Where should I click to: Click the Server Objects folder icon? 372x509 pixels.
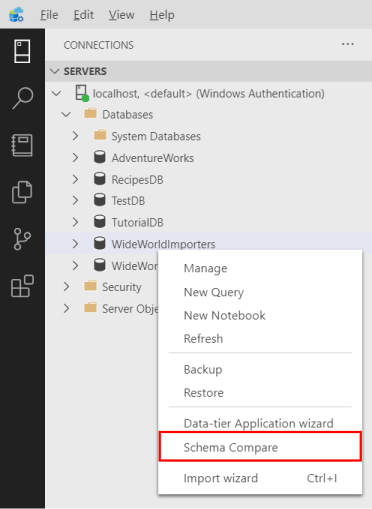(90, 307)
